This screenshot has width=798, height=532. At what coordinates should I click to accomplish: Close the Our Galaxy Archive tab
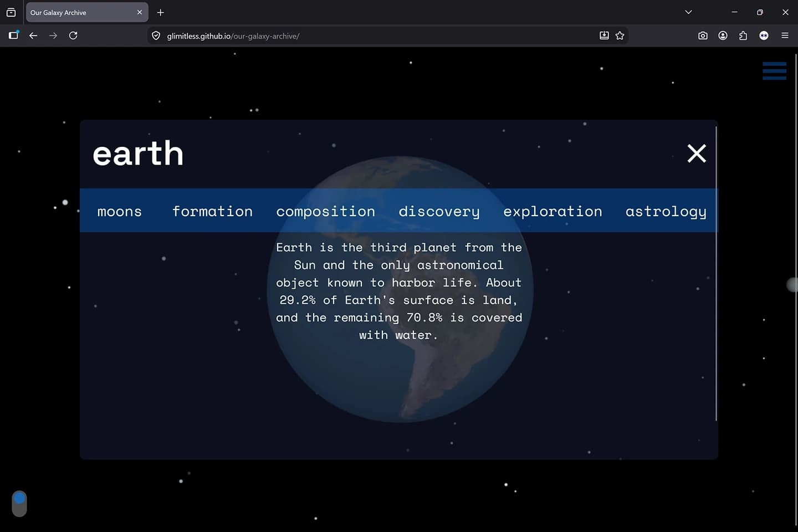(140, 12)
